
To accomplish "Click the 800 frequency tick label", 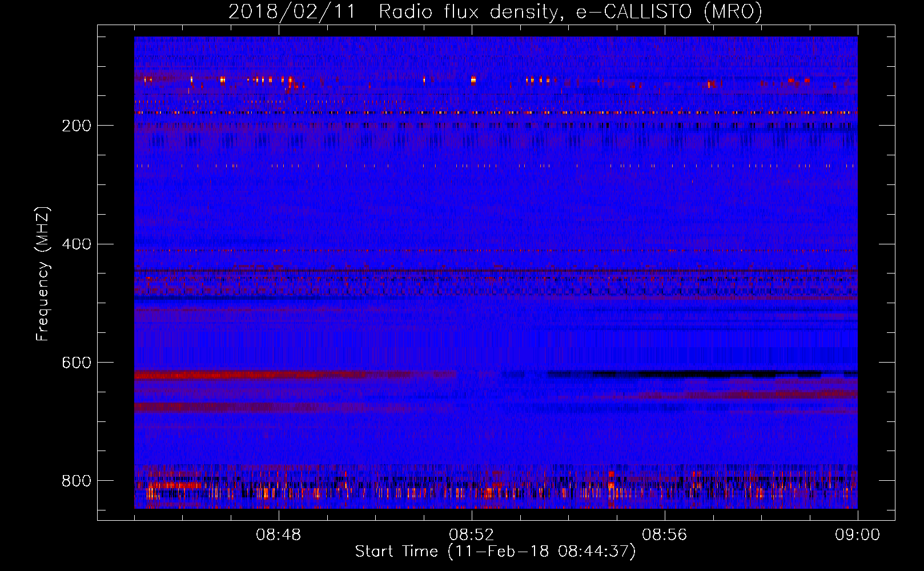I will pyautogui.click(x=77, y=481).
